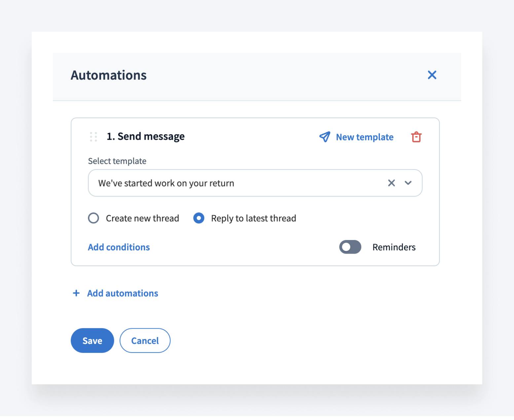Click the New template link

click(x=364, y=137)
